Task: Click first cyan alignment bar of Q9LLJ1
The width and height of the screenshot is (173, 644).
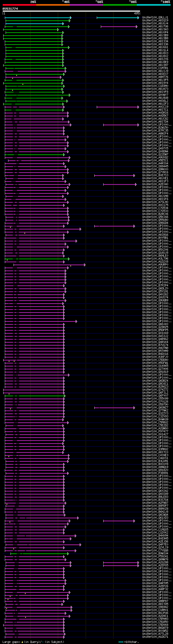Action: point(38,18)
